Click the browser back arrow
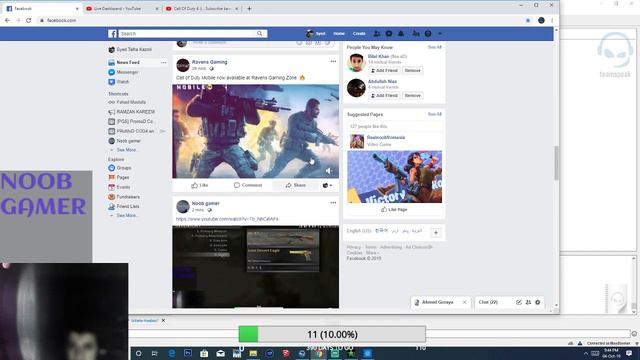Viewport: 640px width, 360px height. (x=7, y=20)
